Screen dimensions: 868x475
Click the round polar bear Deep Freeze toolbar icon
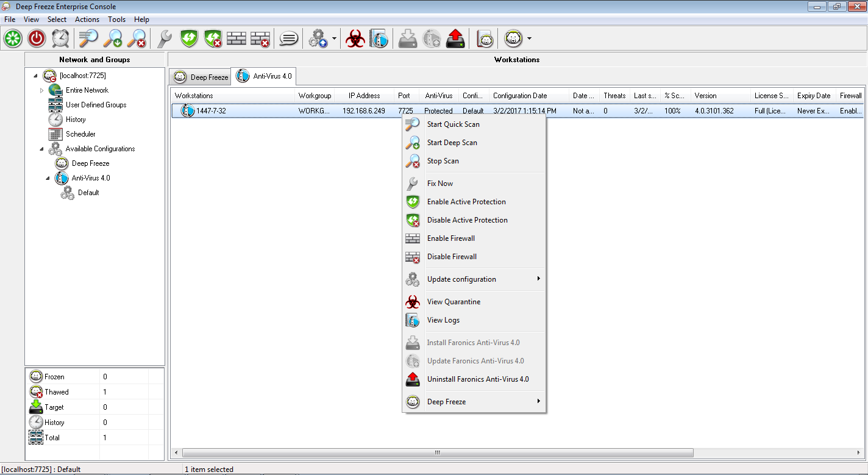tap(514, 38)
